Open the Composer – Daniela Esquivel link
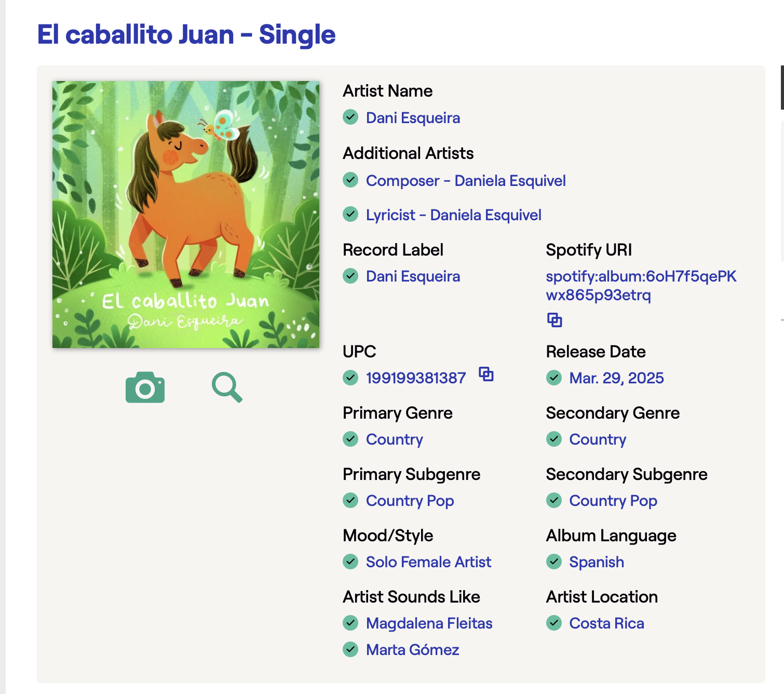 (x=466, y=181)
